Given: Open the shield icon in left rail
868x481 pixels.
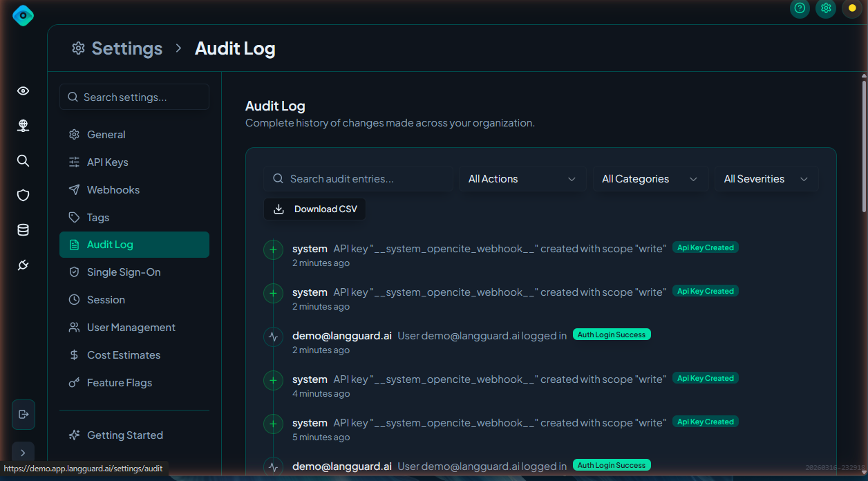Looking at the screenshot, I should tap(23, 196).
